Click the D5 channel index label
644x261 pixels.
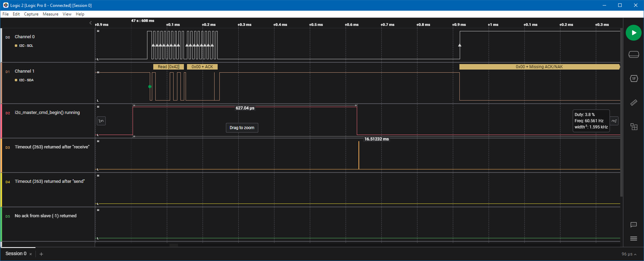8,216
